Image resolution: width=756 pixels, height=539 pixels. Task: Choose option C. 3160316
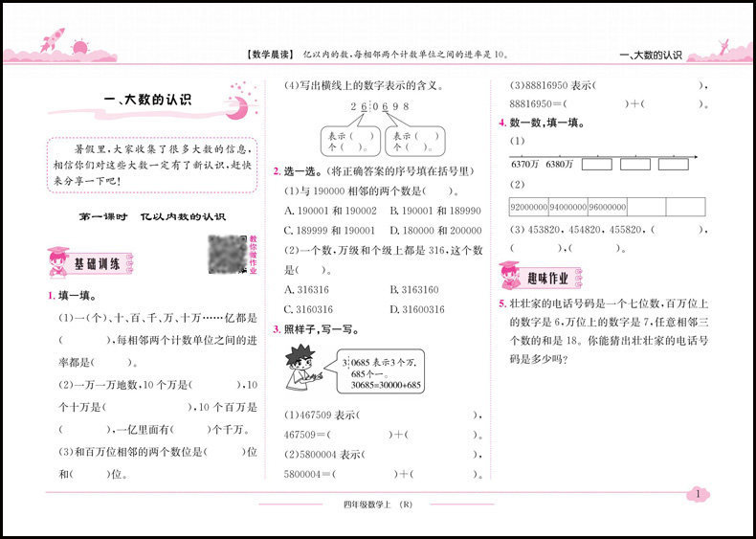pos(308,309)
